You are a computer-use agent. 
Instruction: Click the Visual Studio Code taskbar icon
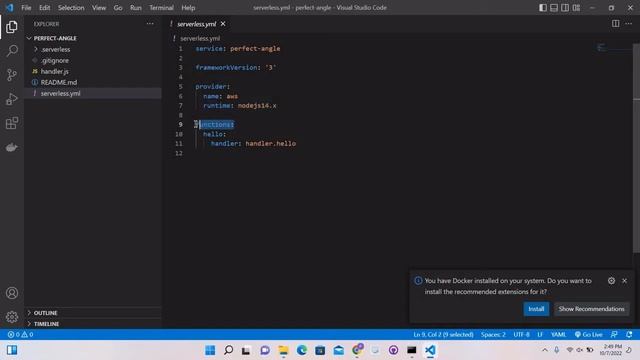(x=430, y=350)
